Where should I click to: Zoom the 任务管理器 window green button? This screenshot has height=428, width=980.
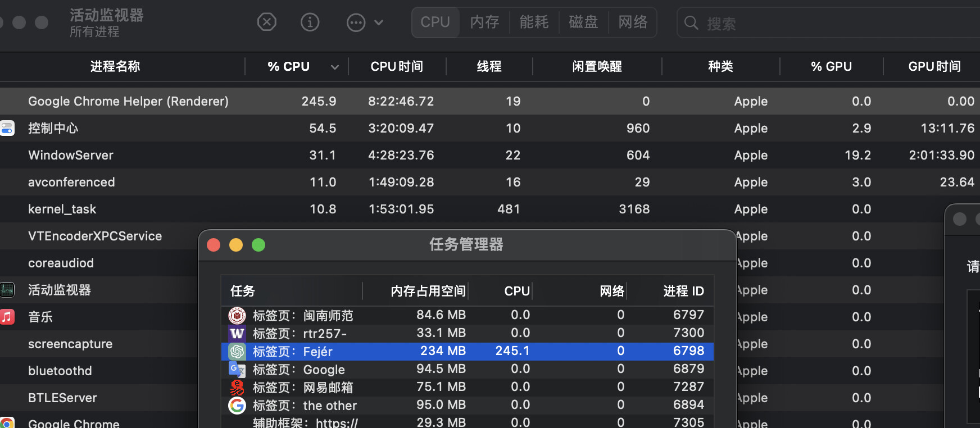258,245
